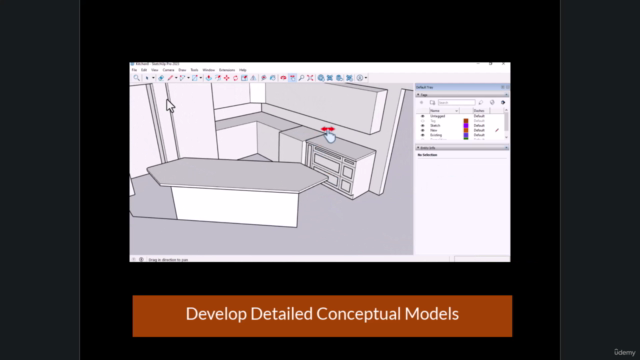Open the Window menu
640x360 pixels.
[209, 70]
